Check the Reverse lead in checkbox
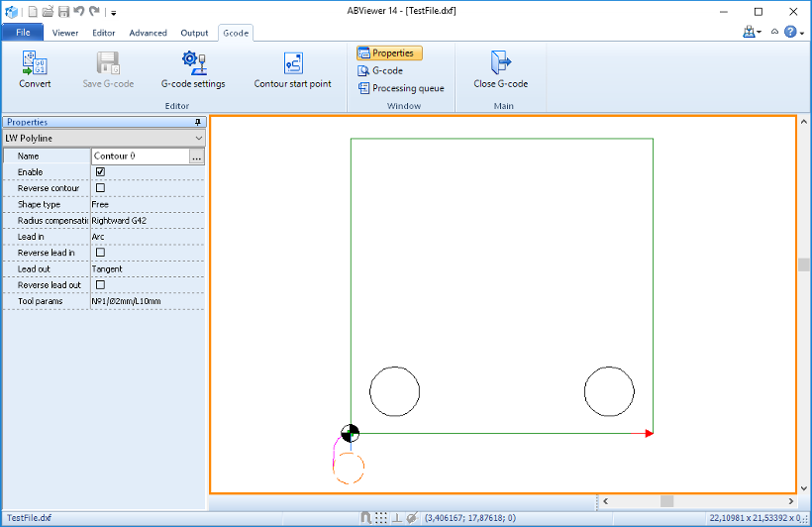Image resolution: width=812 pixels, height=527 pixels. [100, 253]
